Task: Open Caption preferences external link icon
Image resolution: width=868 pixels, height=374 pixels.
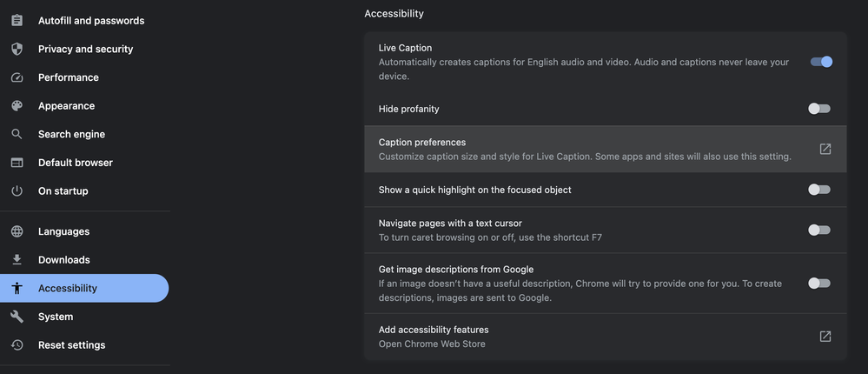Action: pyautogui.click(x=825, y=149)
